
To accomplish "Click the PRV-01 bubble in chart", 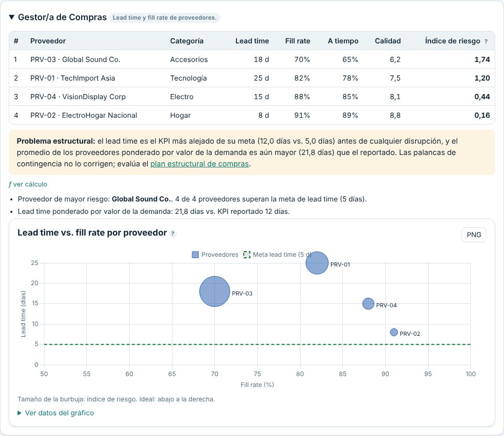I will point(317,263).
